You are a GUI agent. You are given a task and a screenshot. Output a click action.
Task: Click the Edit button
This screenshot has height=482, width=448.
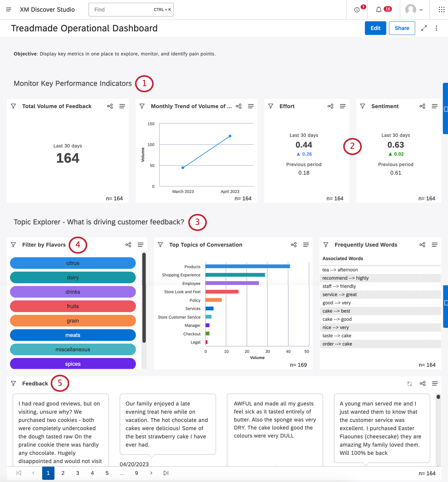(x=375, y=28)
